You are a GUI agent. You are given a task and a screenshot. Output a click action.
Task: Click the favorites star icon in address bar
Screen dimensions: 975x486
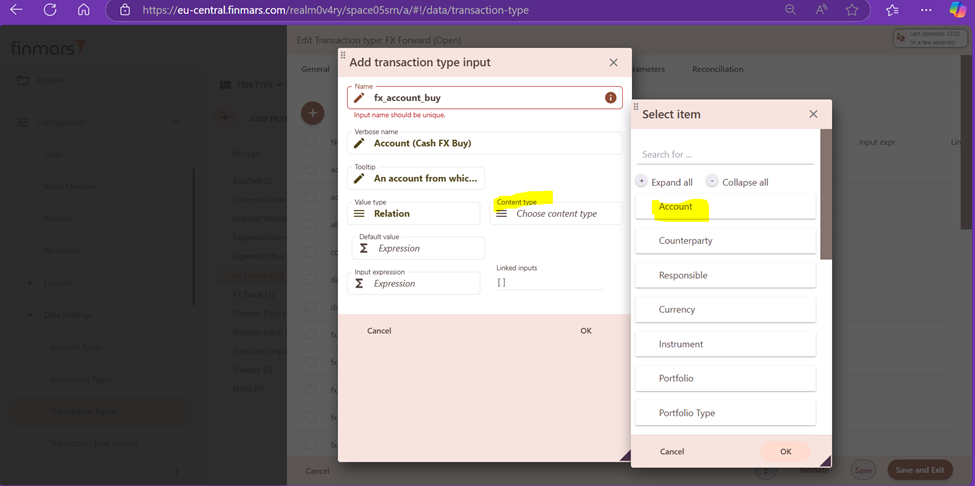[x=852, y=10]
